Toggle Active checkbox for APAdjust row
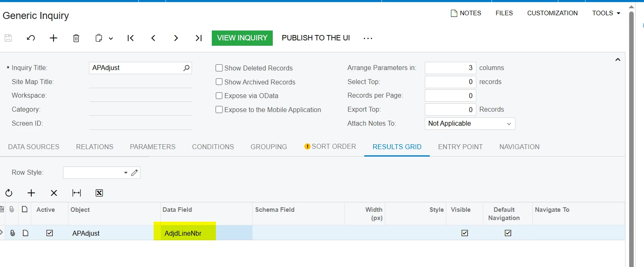This screenshot has width=644, height=267. click(49, 233)
